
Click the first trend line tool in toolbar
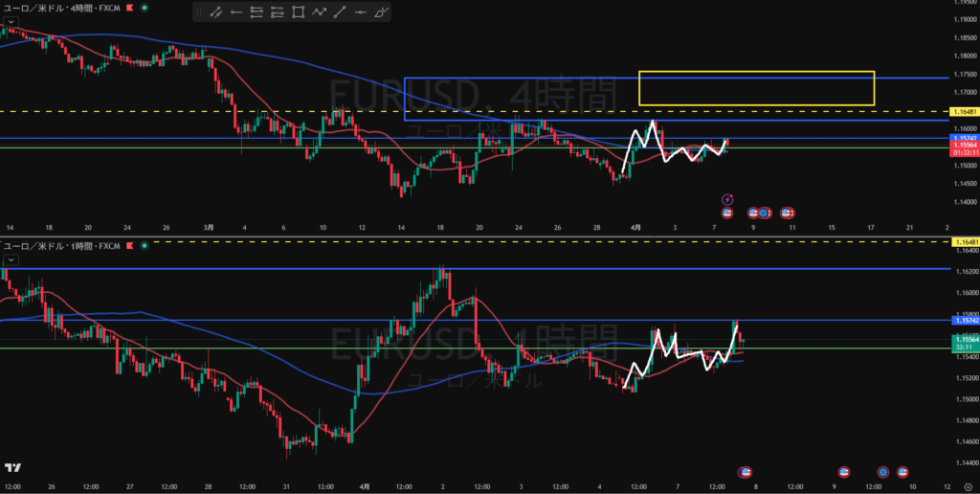click(x=215, y=12)
